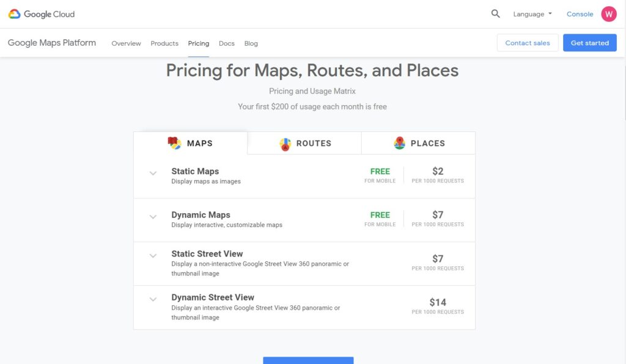
Task: Click the $7 price for Static Street View
Action: coord(438,259)
